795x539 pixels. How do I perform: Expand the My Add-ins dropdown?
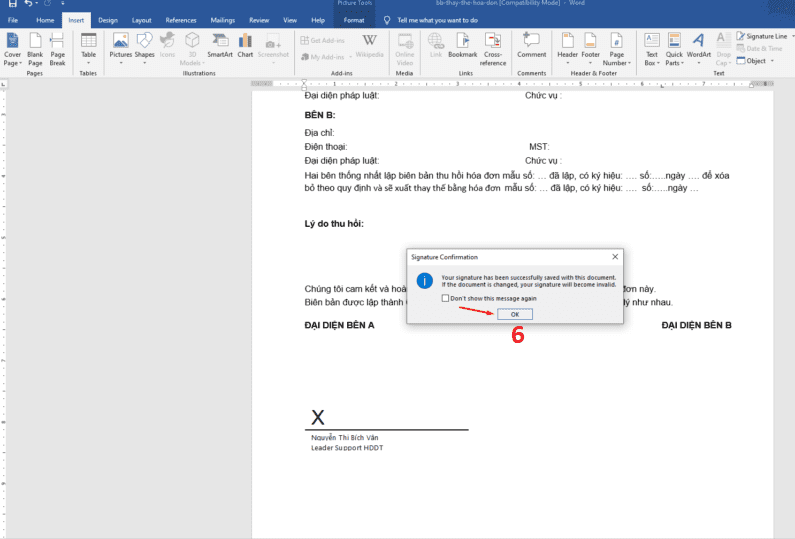click(x=350, y=57)
